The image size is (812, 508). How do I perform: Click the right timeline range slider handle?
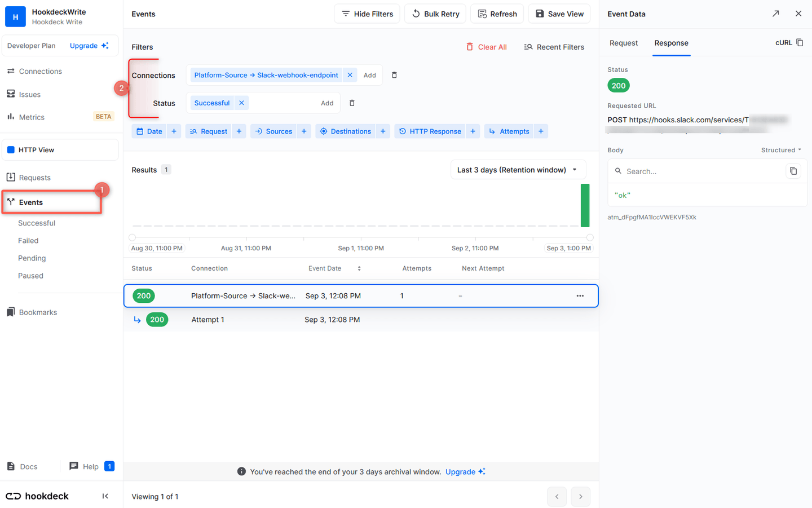pos(590,237)
